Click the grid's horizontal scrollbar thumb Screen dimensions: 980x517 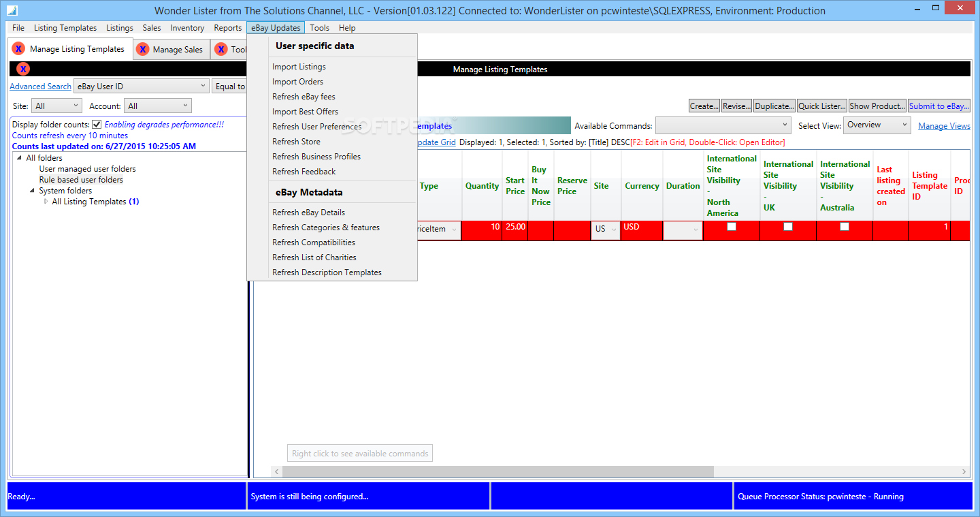coord(498,471)
